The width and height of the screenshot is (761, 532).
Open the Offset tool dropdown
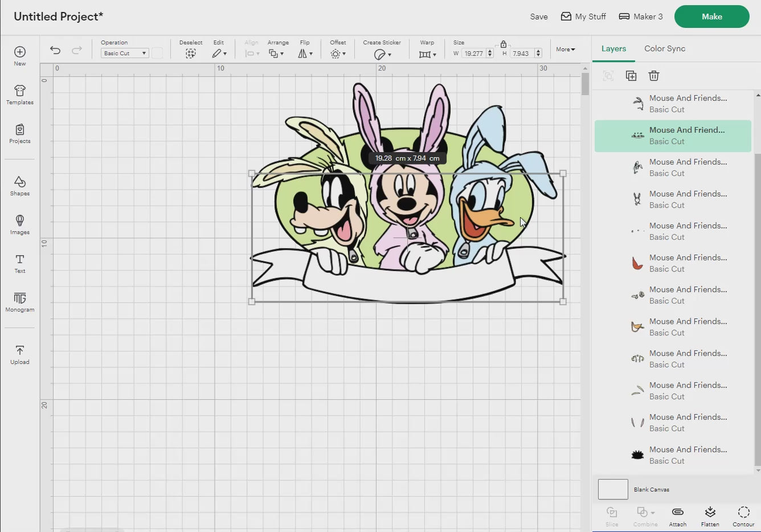[338, 54]
